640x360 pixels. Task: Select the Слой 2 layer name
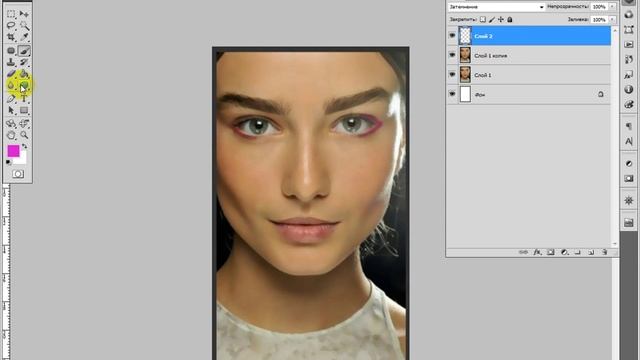(x=483, y=36)
